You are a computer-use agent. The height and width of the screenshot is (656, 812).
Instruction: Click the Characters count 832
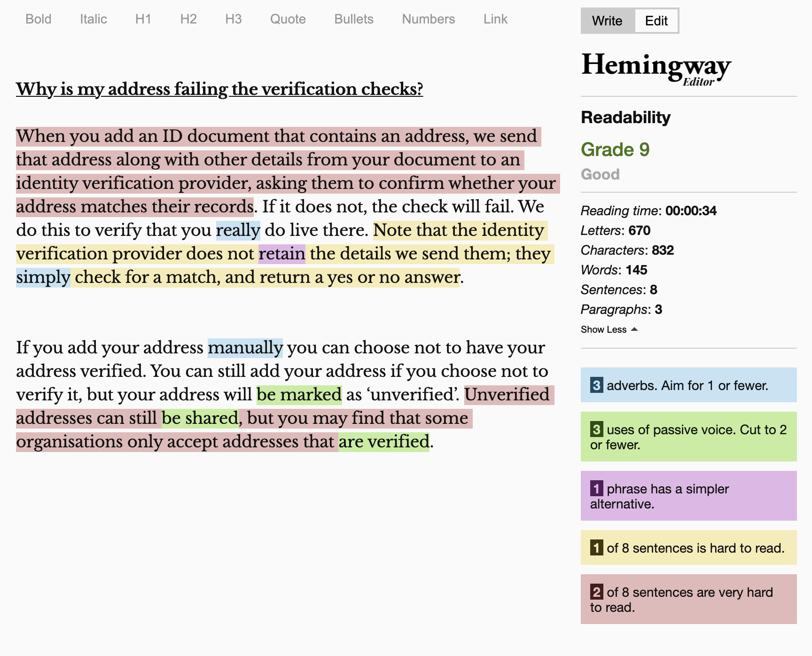coord(663,250)
